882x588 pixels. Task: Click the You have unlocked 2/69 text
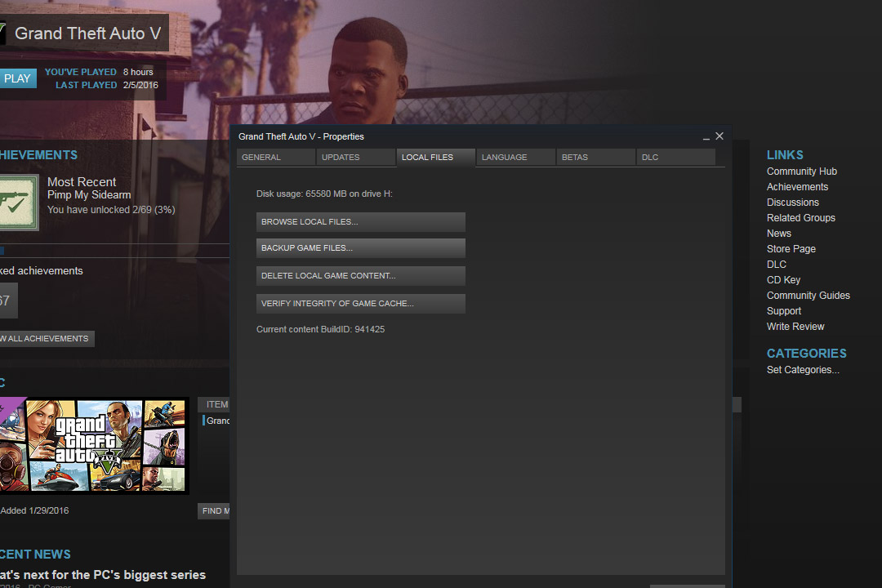click(111, 209)
